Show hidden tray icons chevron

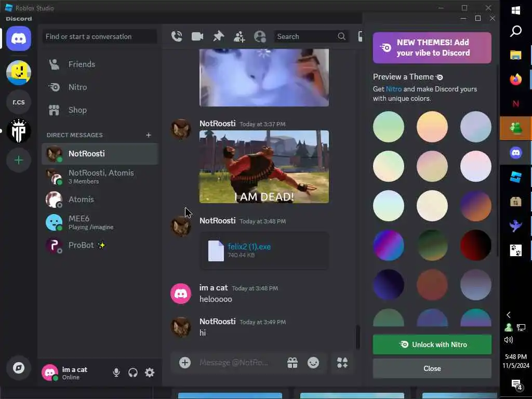point(508,315)
